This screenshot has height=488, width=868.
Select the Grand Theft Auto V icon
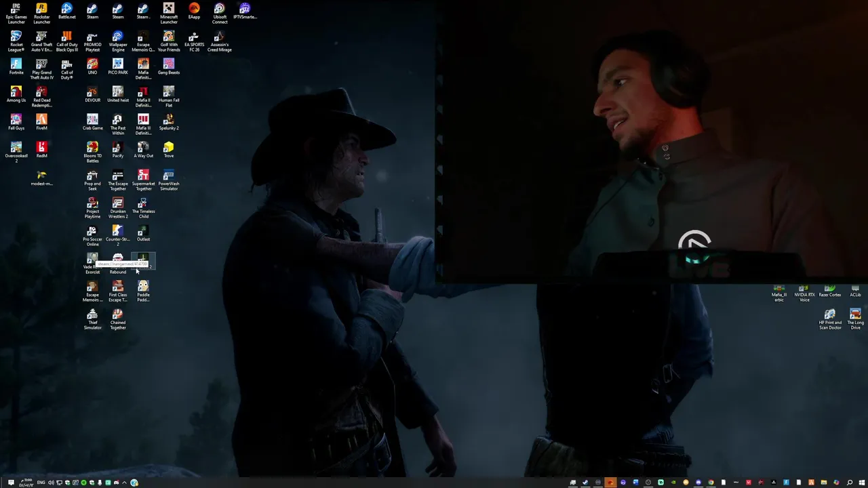(x=41, y=41)
